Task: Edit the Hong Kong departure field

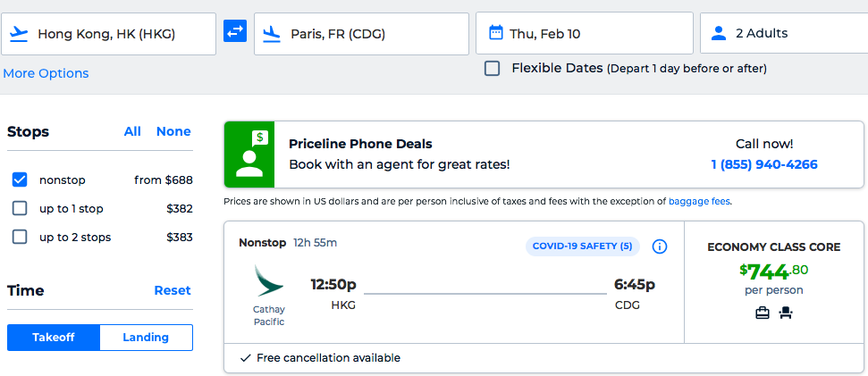Action: pos(116,34)
